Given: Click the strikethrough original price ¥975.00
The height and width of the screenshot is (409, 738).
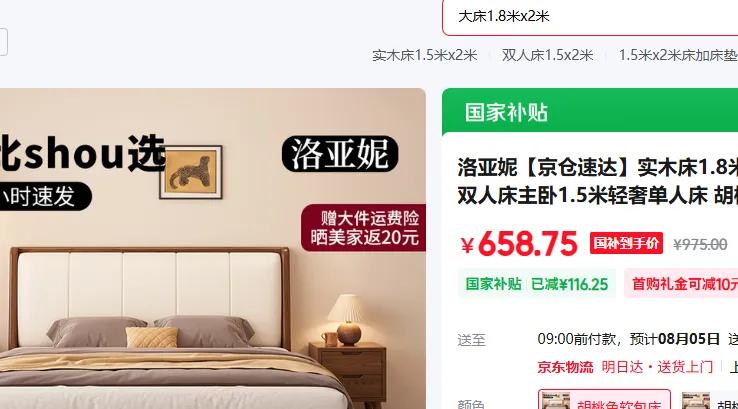Looking at the screenshot, I should (700, 244).
